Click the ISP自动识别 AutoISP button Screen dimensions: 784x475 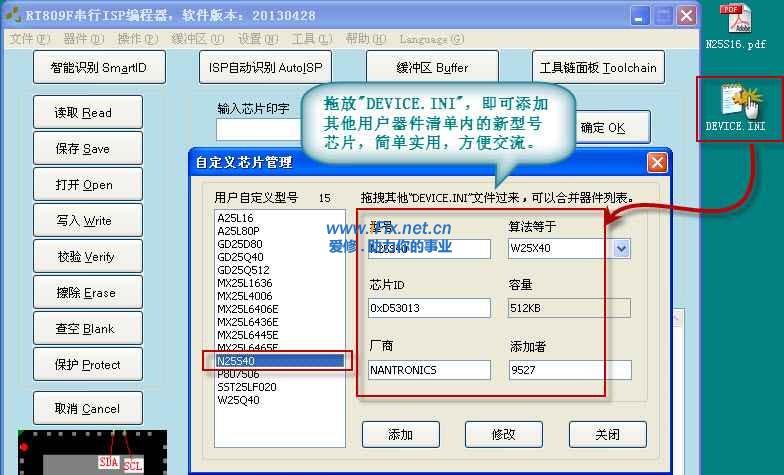pos(266,68)
